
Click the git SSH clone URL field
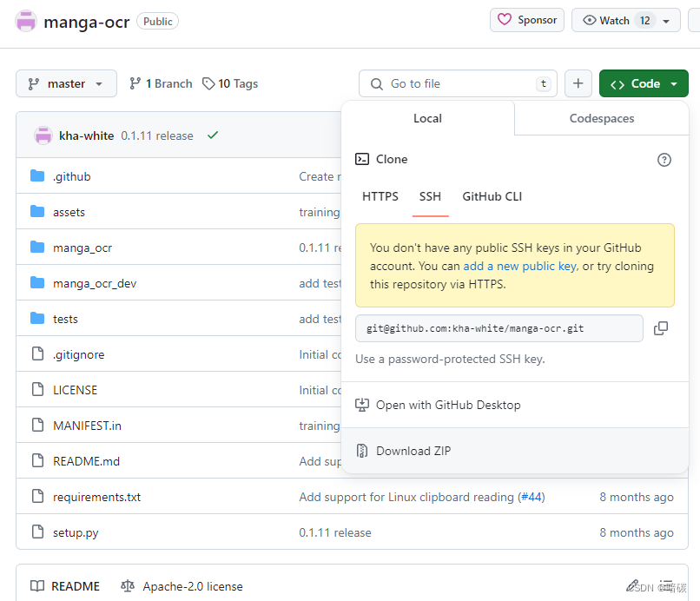pos(499,328)
